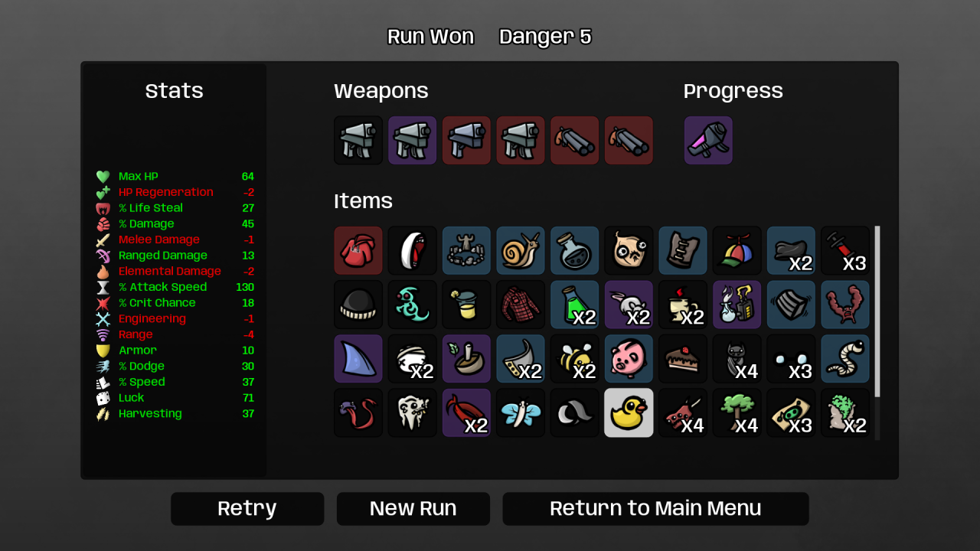Select the blue butterfly item
Screen dimensions: 980x551
pos(521,412)
